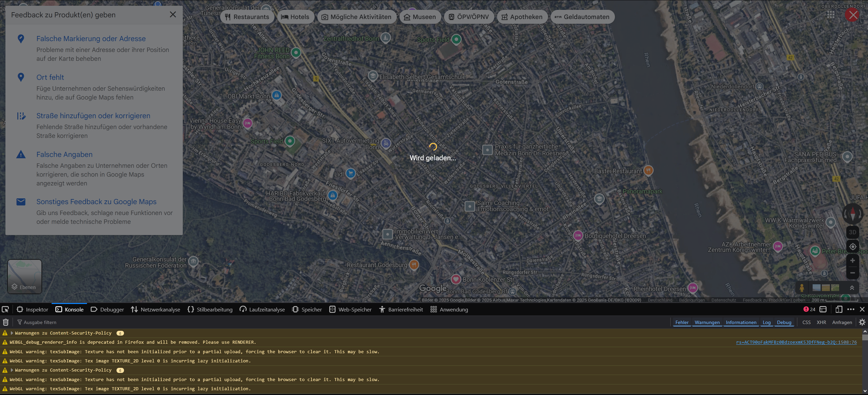Open the Speicher tab
The image size is (868, 395).
pyautogui.click(x=306, y=309)
